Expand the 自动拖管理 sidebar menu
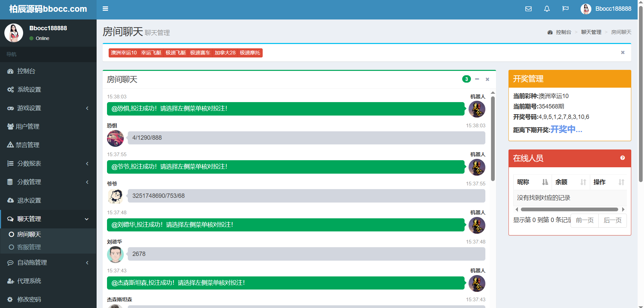Screen dimensions: 644x308 point(48,263)
